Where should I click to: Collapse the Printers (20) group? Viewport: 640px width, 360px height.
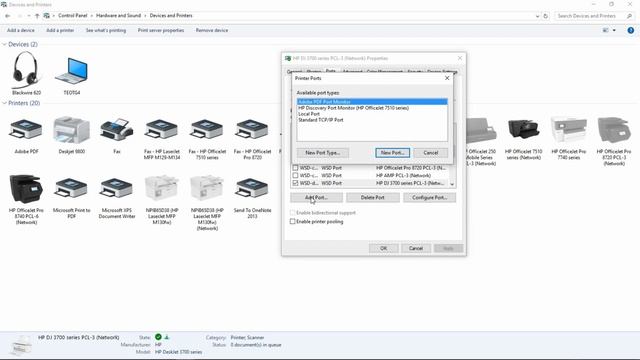click(x=4, y=103)
